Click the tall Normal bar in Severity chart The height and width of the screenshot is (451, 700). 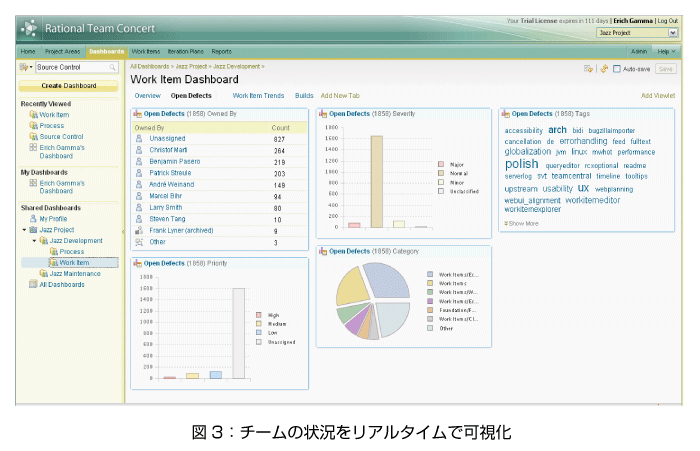pyautogui.click(x=377, y=182)
